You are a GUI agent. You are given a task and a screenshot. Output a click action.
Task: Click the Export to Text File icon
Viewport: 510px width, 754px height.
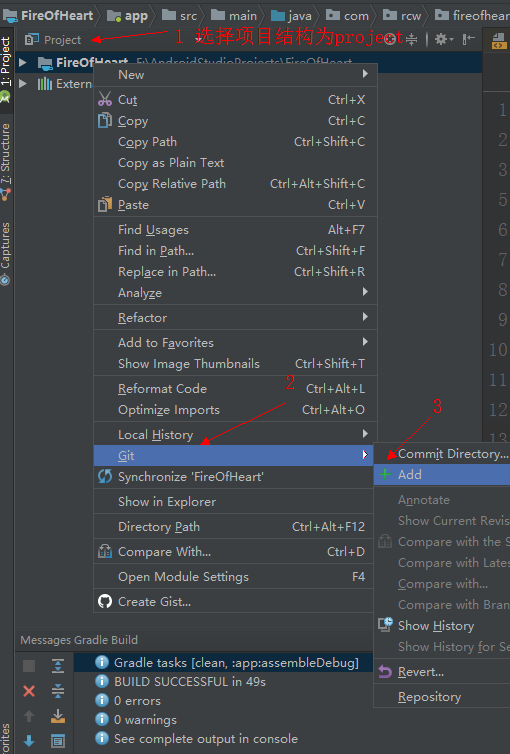[58, 716]
